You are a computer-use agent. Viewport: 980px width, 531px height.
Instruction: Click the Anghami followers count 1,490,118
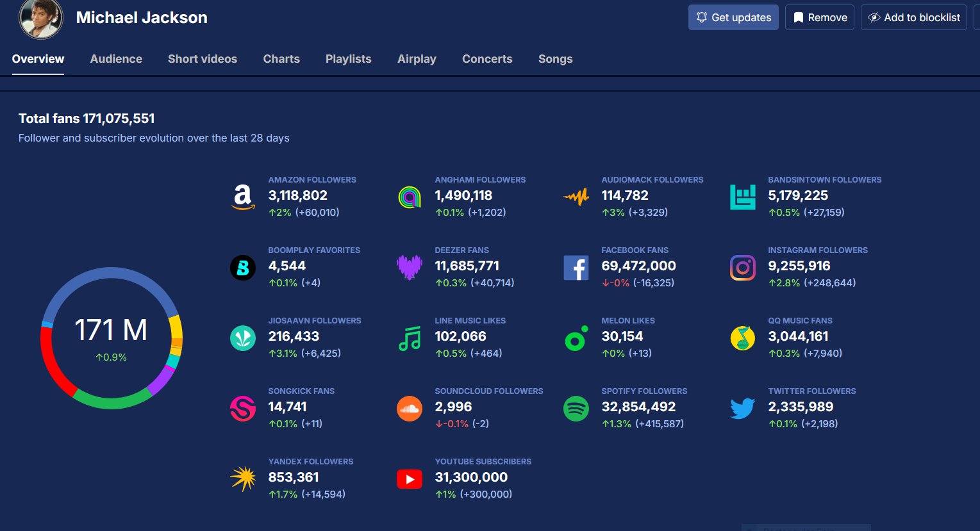(x=463, y=195)
